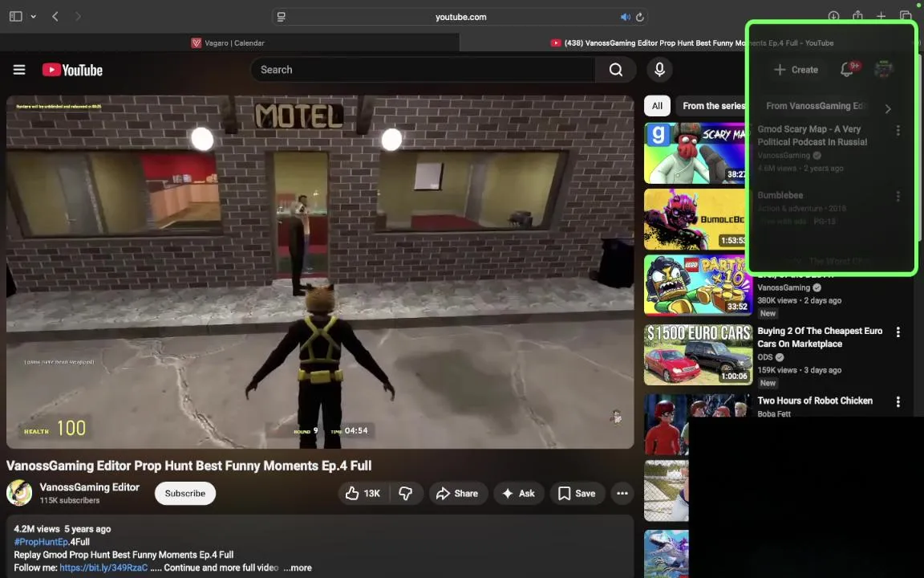Viewport: 924px width, 578px height.
Task: Switch to the Vagaro | Calendar tab
Action: [229, 43]
